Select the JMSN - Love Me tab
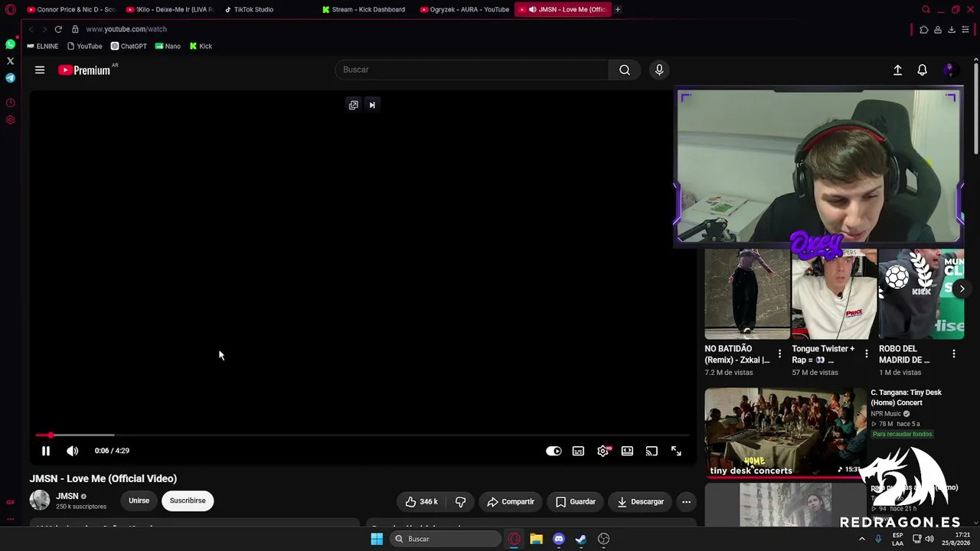Screen dimensions: 980x551 [563, 9]
